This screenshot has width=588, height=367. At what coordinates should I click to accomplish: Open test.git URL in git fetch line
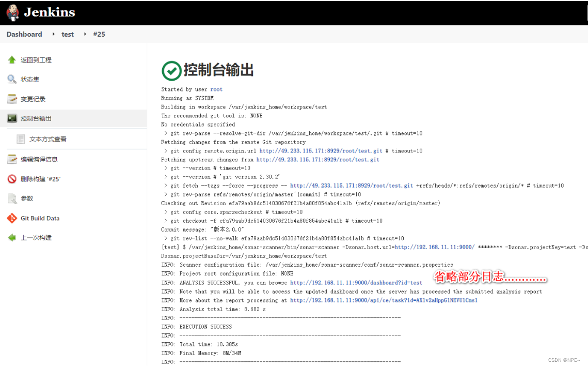[352, 186]
